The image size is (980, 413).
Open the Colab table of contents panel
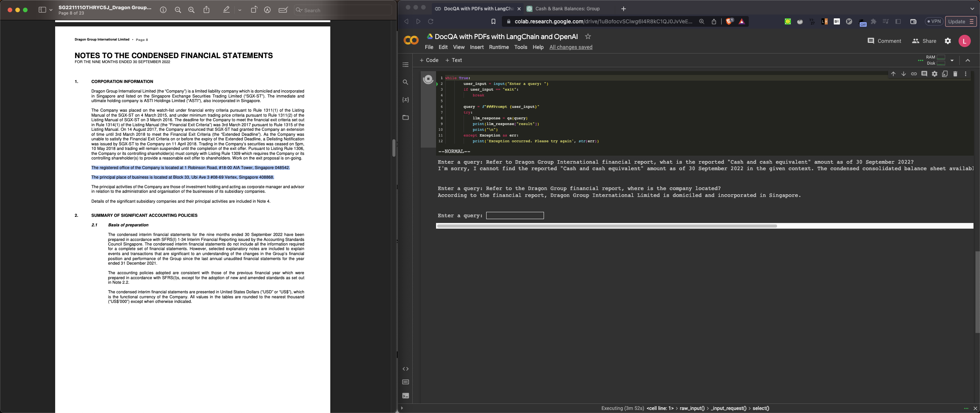click(x=405, y=65)
